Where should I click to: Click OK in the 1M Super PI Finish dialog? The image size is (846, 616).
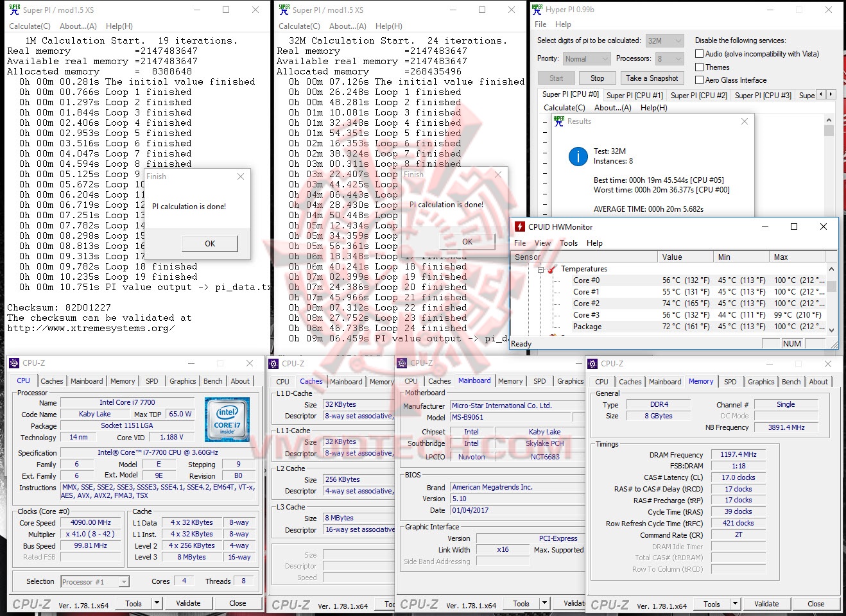[x=210, y=244]
